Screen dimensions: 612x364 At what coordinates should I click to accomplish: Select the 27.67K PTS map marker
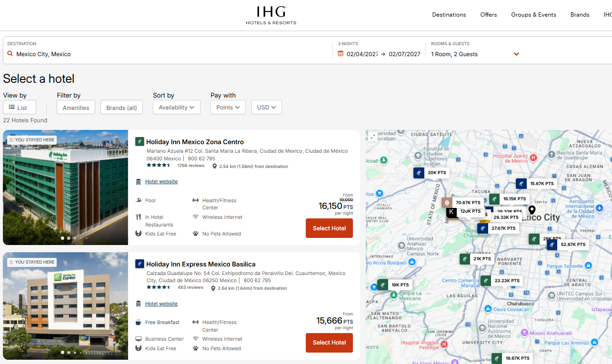498,228
